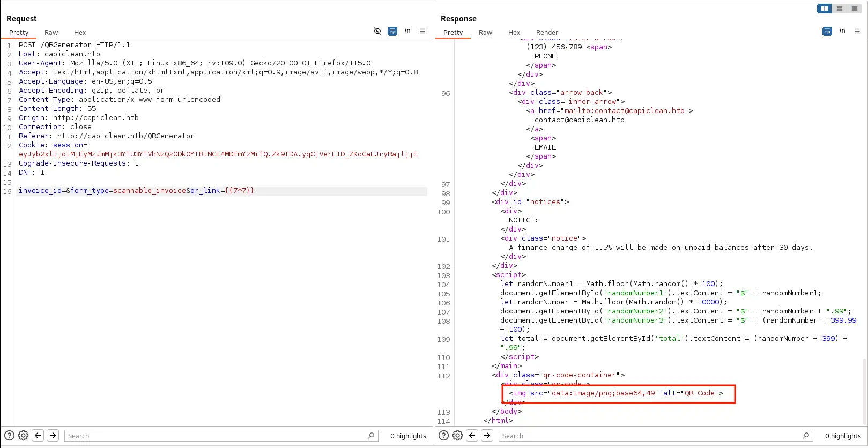868x448 pixels.
Task: Click Request pane '0 highlights' label
Action: 408,436
